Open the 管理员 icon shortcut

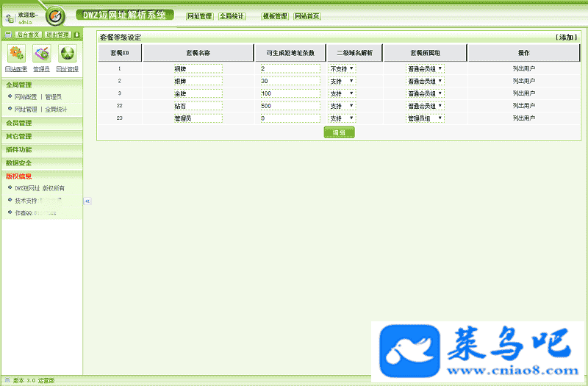point(42,53)
